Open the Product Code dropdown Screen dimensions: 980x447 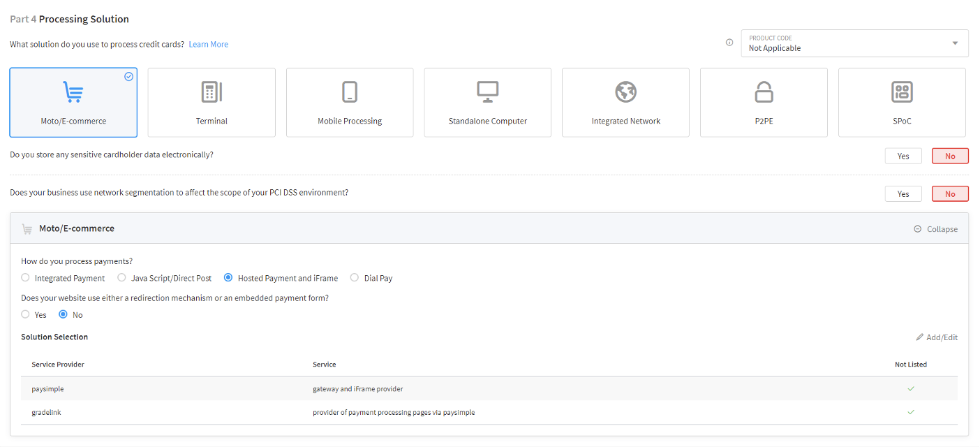point(854,43)
